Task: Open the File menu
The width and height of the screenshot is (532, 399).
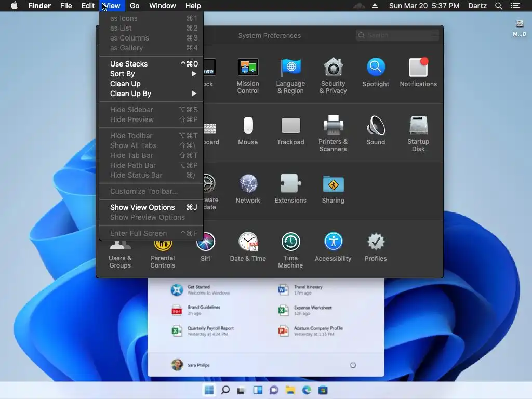Action: point(66,6)
